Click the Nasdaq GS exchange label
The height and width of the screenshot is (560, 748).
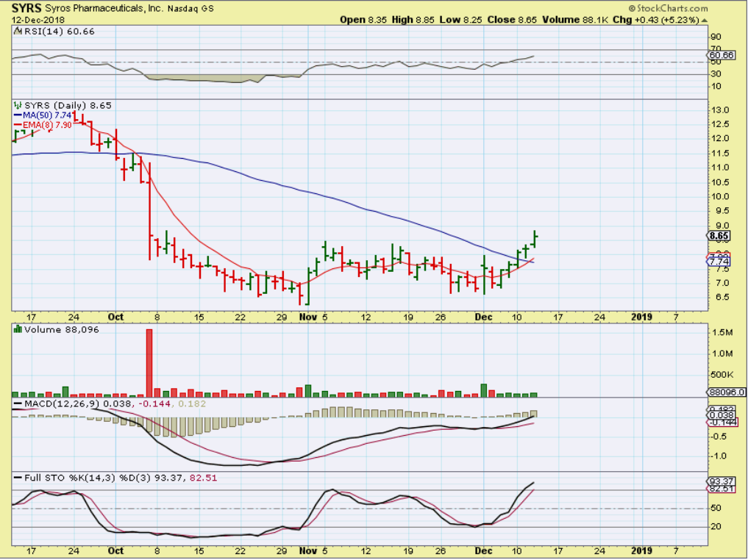point(190,9)
